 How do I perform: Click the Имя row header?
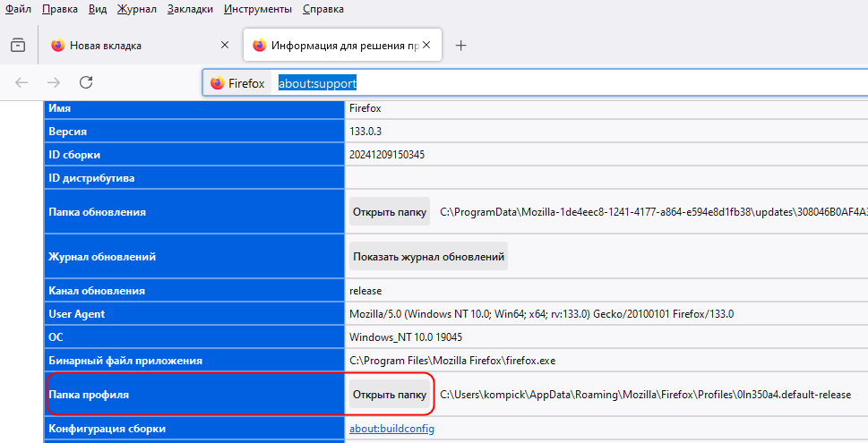click(194, 108)
